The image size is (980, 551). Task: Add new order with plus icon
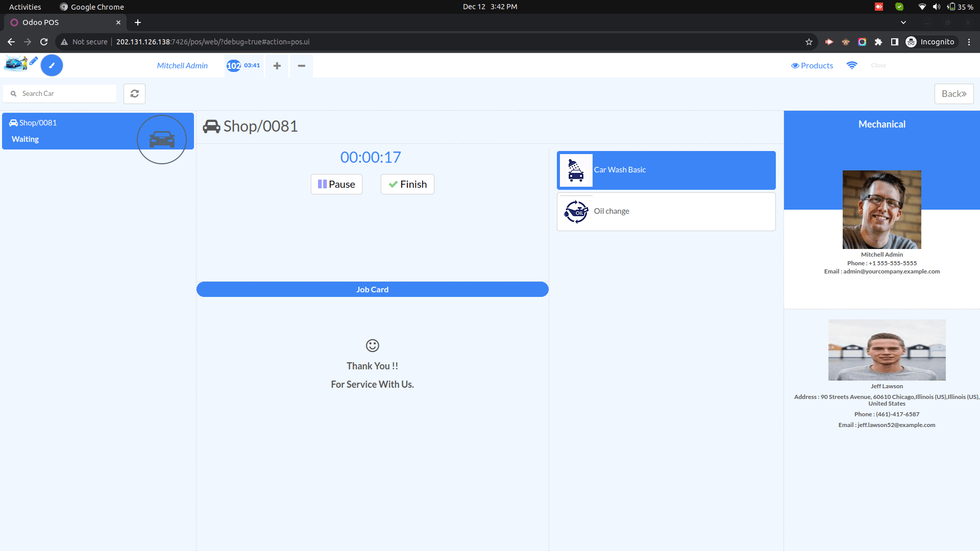coord(277,66)
